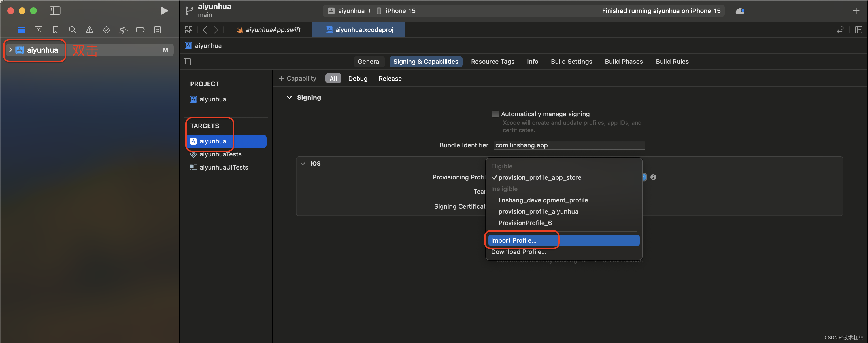Click the add editor split icon
868x343 pixels.
pos(859,30)
